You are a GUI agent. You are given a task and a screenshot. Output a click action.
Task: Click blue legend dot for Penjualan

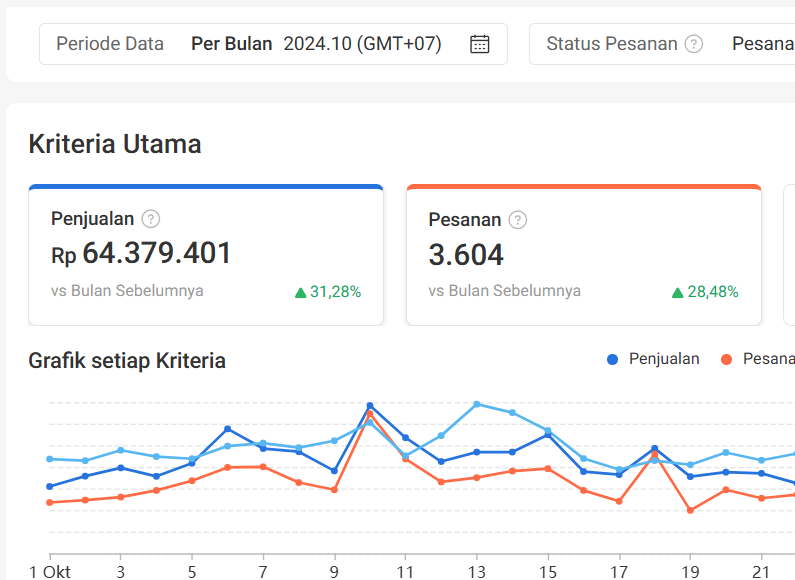click(x=612, y=359)
